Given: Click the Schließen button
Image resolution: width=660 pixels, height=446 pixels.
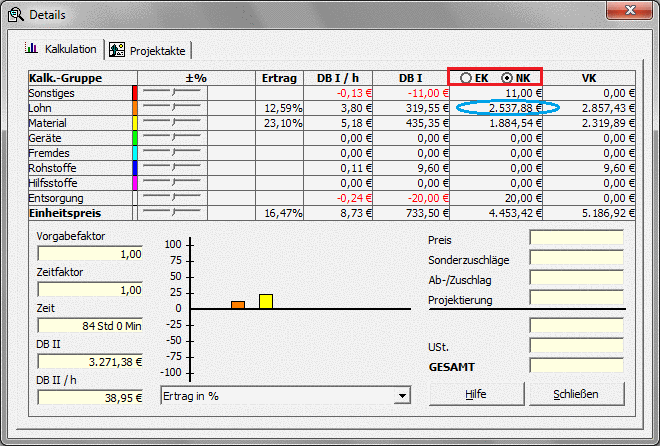Looking at the screenshot, I should coord(576,394).
